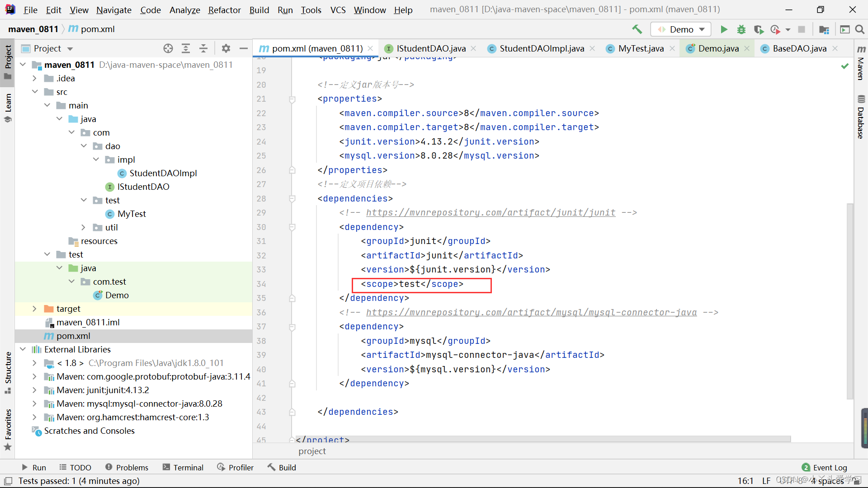Open the TODO tool window
The image size is (868, 488).
(x=75, y=467)
